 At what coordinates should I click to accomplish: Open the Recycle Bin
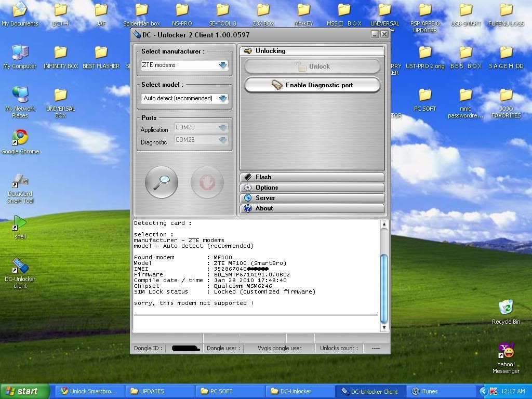[x=506, y=311]
